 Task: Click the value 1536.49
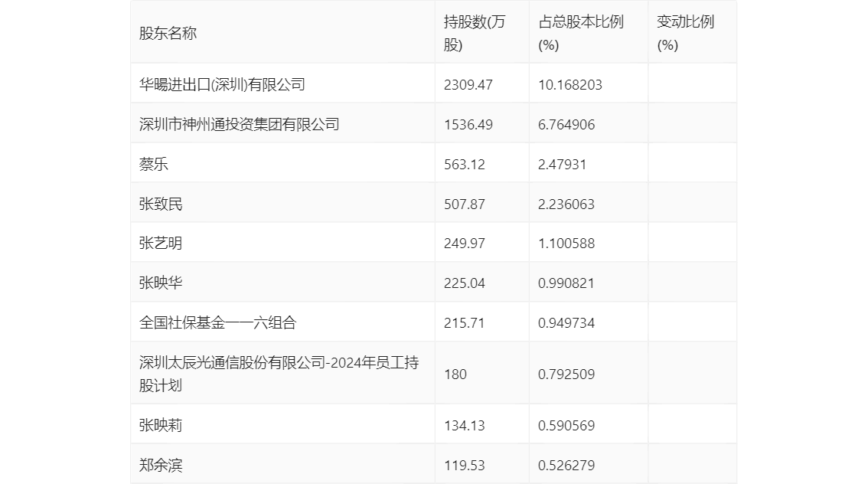click(468, 125)
